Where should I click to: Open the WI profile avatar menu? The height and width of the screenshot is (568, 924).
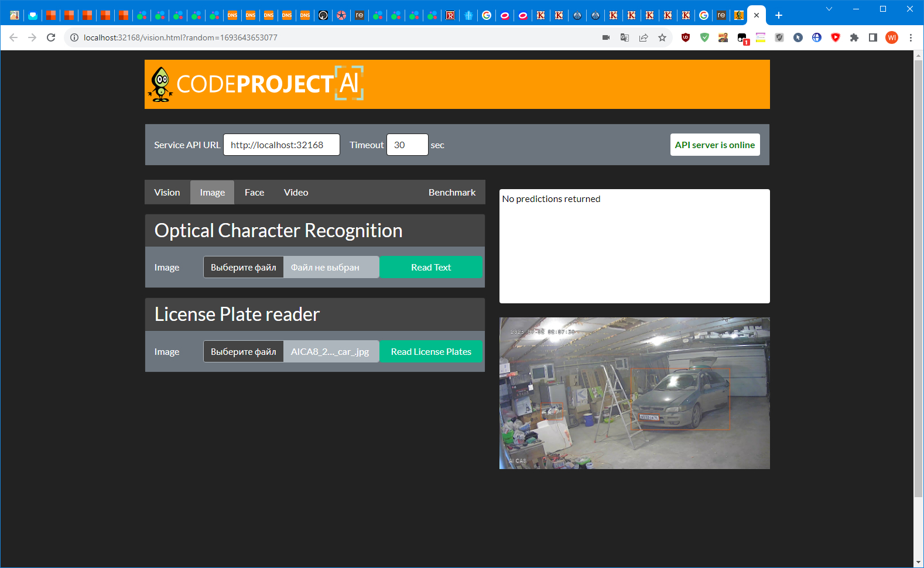(x=892, y=37)
